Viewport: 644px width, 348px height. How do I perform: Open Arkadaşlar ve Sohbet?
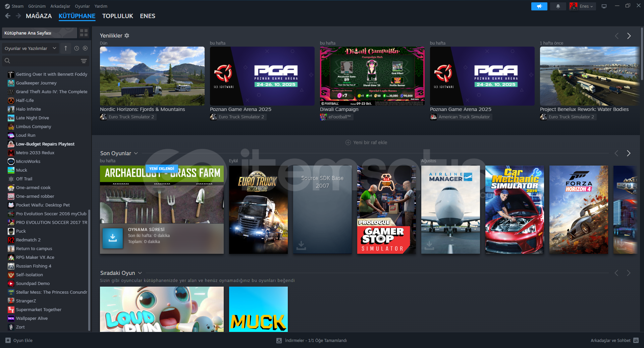(614, 340)
